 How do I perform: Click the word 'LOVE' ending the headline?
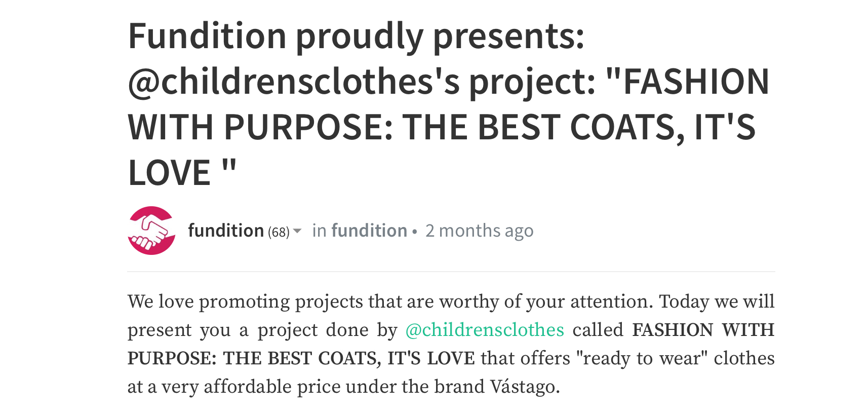(x=169, y=173)
